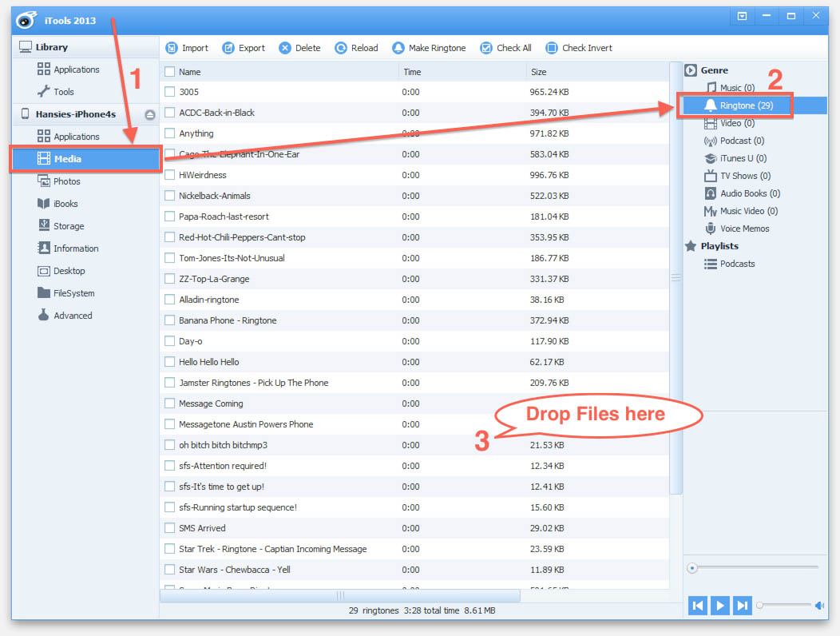Select the Red-Hot-Chili-Peppers-Cant-stop row

pos(414,237)
